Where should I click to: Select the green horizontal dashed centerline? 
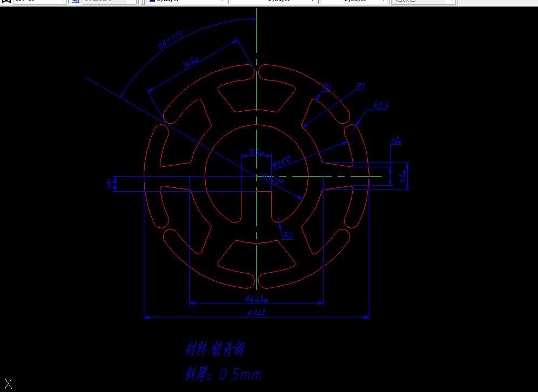click(319, 176)
